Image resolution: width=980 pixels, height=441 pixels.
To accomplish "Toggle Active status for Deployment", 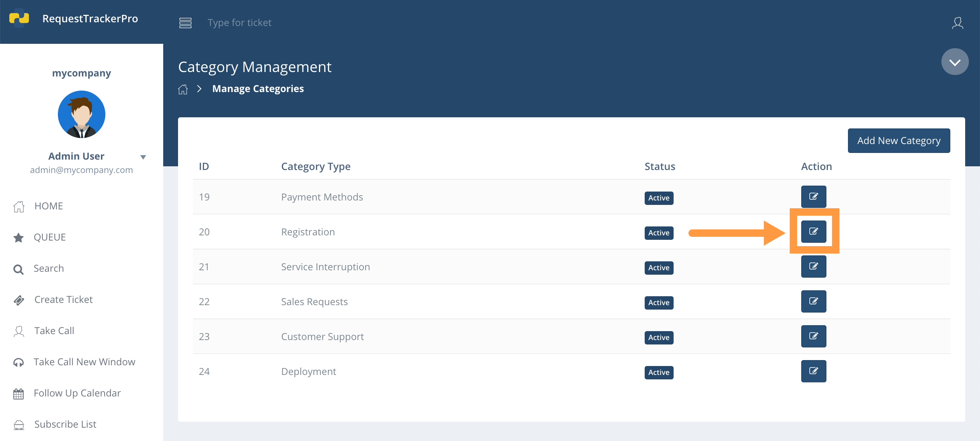I will pos(658,372).
